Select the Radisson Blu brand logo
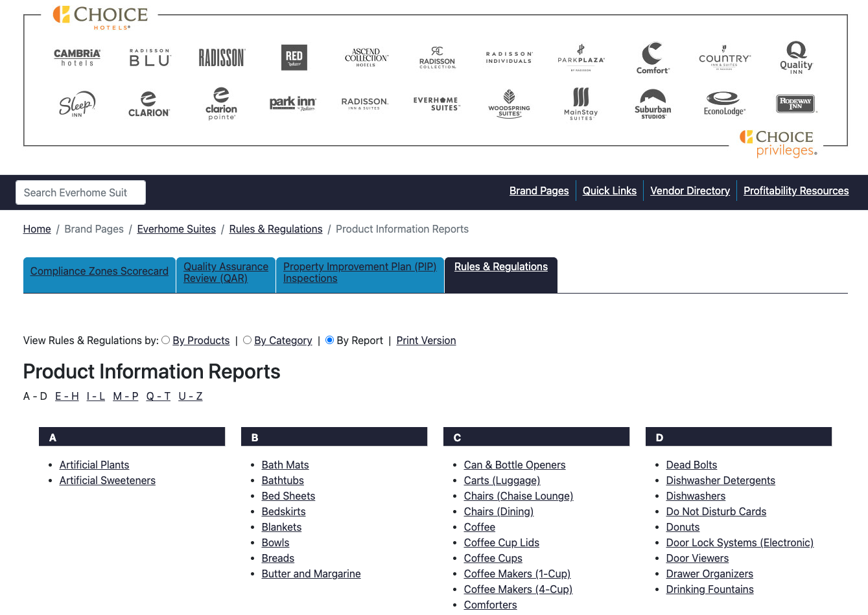The image size is (868, 615). click(150, 58)
